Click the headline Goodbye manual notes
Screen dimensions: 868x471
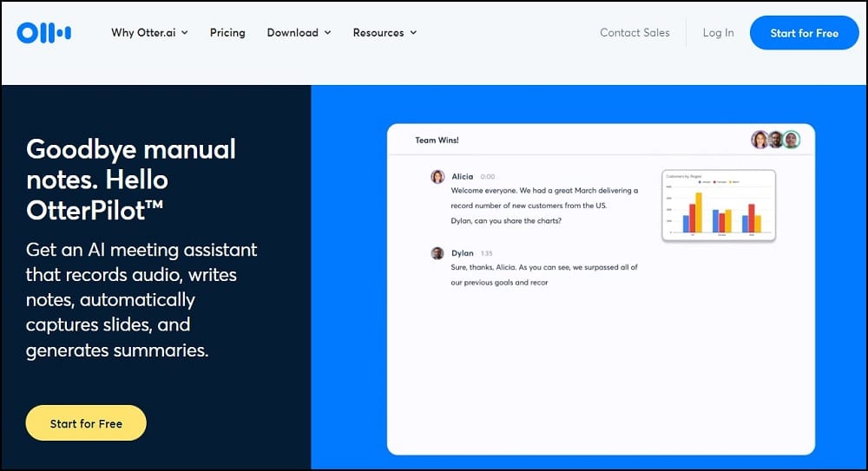pos(131,180)
